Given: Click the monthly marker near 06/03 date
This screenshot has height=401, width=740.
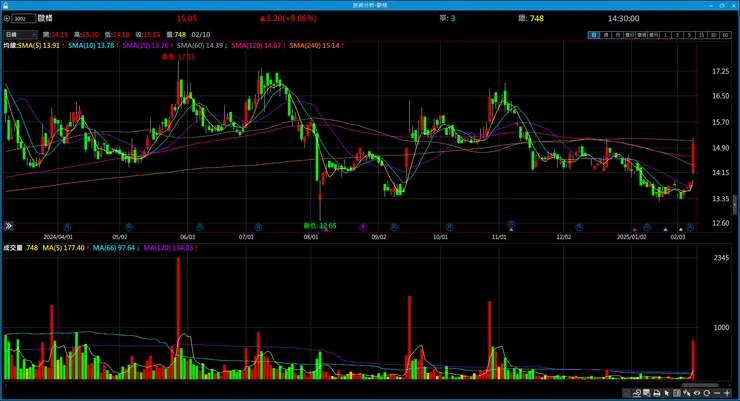Looking at the screenshot, I should tap(200, 227).
